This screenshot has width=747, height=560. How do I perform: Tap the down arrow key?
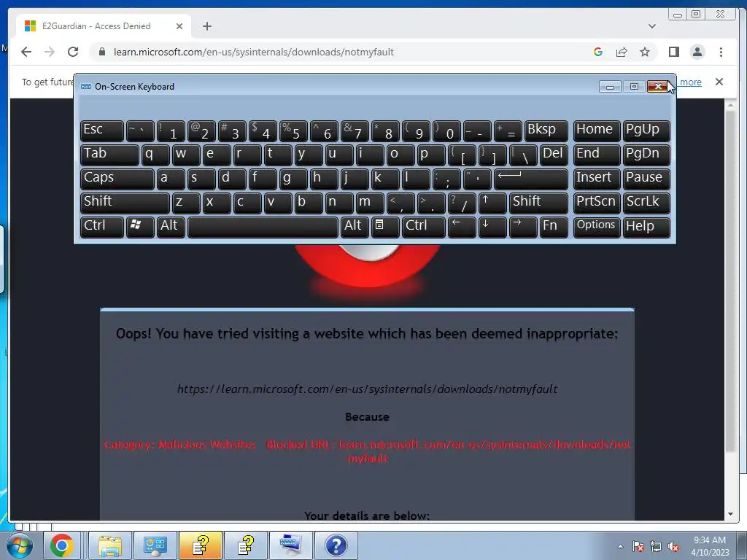point(492,227)
